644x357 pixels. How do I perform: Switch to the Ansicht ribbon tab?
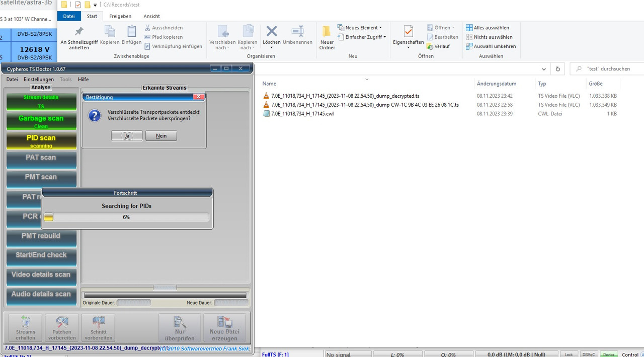point(152,16)
